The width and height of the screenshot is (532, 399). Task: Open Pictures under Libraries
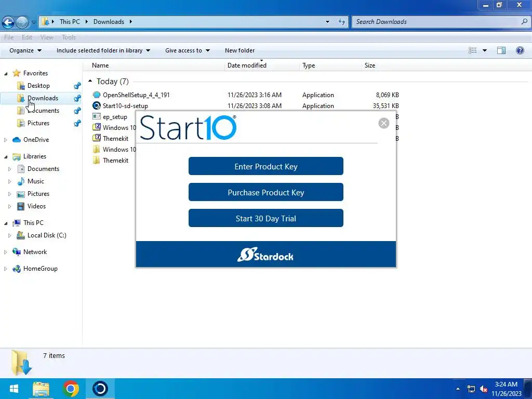click(x=38, y=194)
